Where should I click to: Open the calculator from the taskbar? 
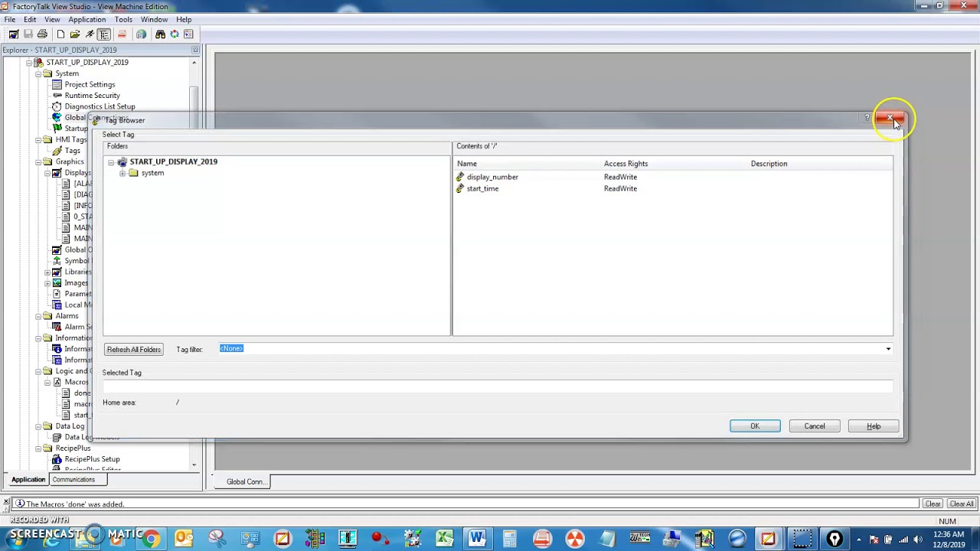pos(510,539)
